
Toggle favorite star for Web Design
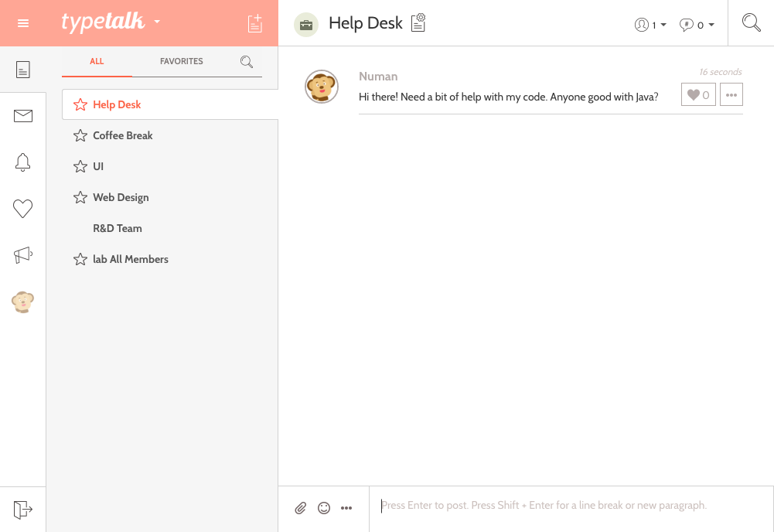[x=80, y=197]
